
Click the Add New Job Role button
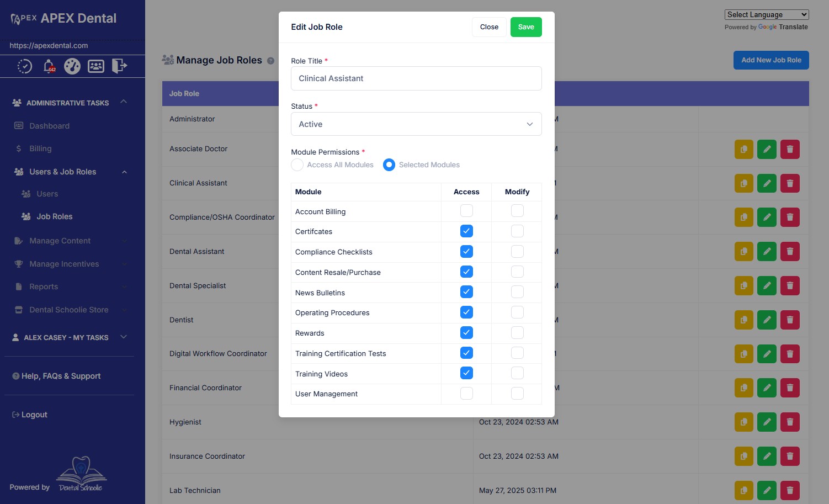point(771,60)
